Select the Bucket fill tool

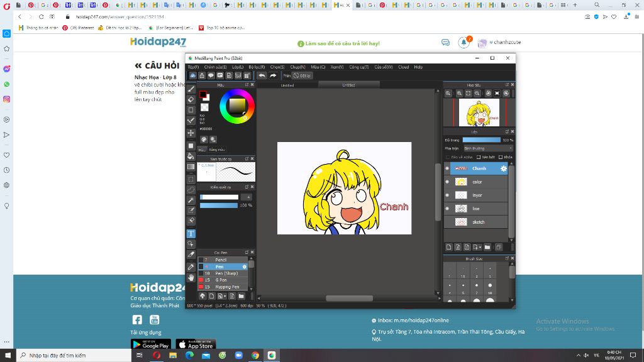coord(191,156)
